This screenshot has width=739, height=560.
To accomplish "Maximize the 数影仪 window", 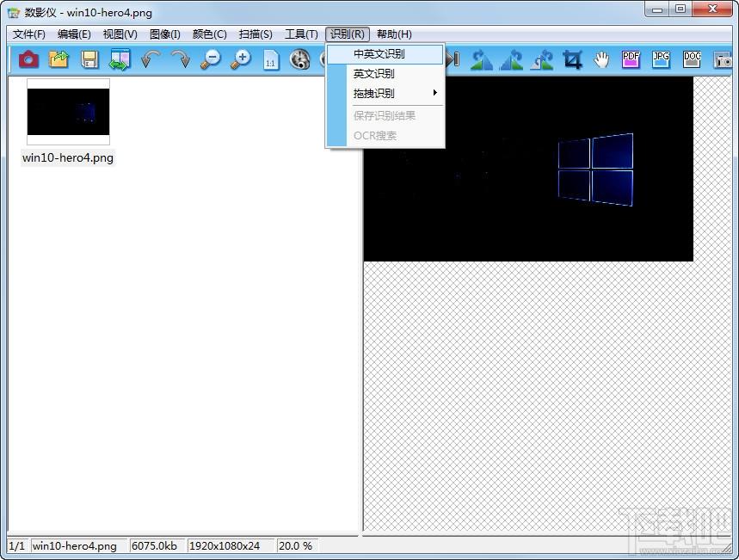I will (x=680, y=9).
